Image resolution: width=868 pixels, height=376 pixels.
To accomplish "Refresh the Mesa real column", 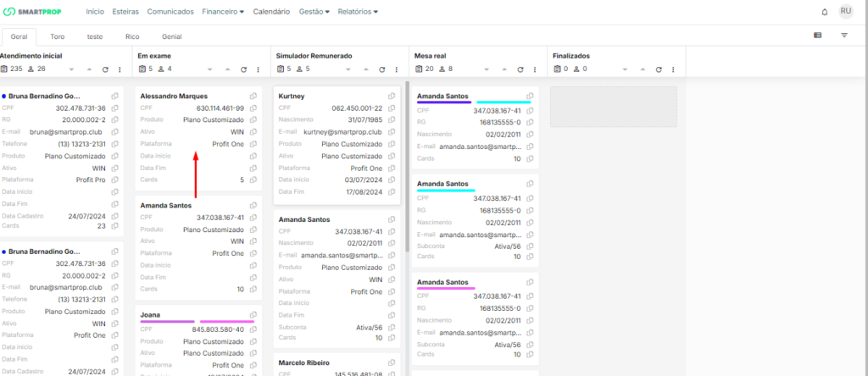I will coord(520,69).
